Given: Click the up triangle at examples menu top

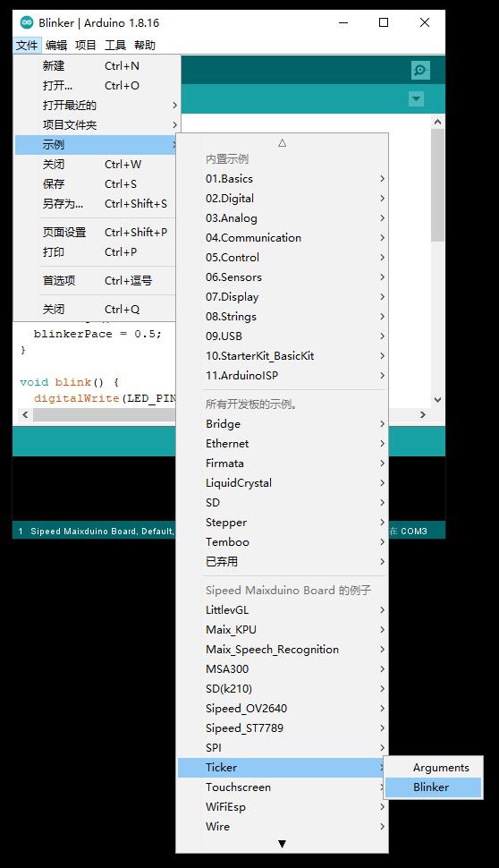Looking at the screenshot, I should [282, 143].
